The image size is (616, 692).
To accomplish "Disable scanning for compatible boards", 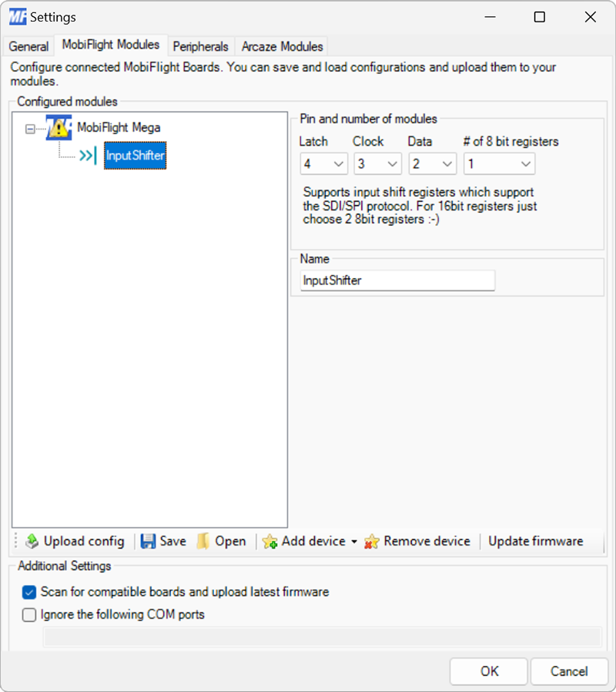I will [28, 593].
